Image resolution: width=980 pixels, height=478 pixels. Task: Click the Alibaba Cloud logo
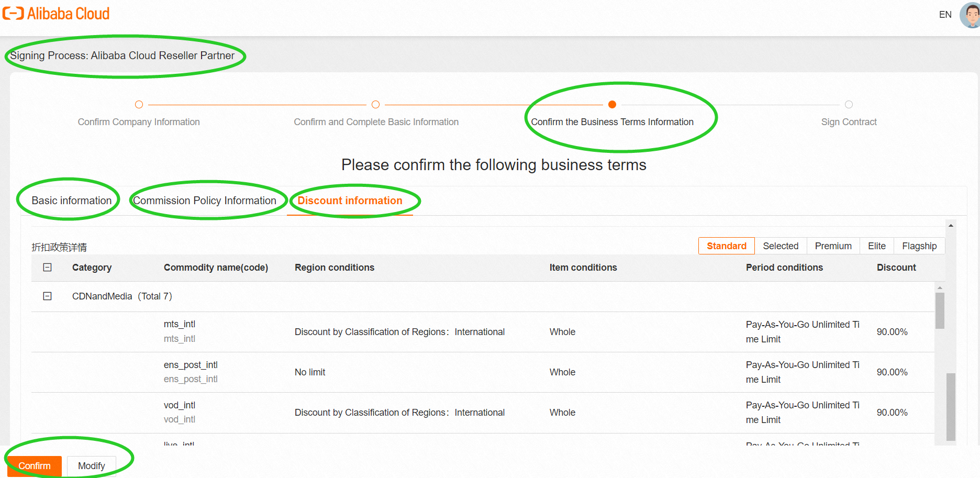tap(56, 14)
